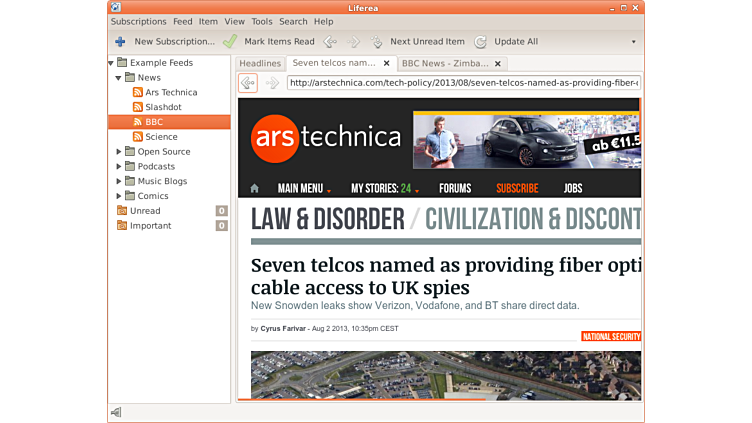Viewport: 752px width, 423px height.
Task: Click the URL address field
Action: point(463,83)
